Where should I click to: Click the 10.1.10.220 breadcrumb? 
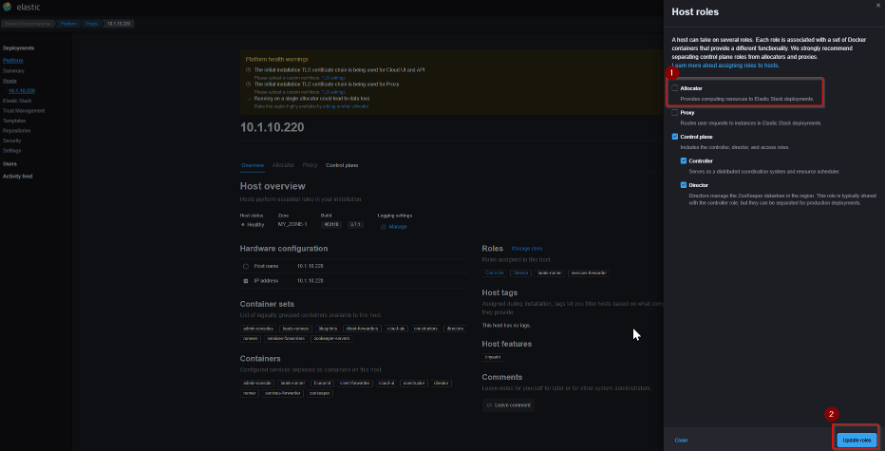119,24
